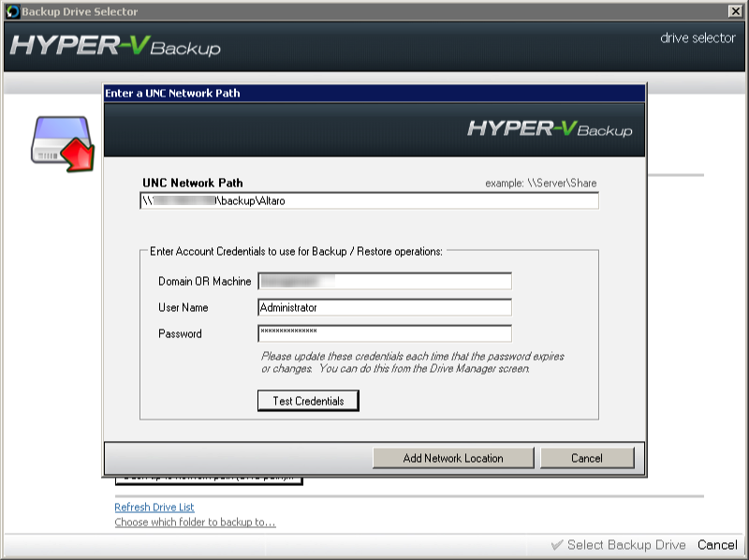The width and height of the screenshot is (749, 560).
Task: Click the 'UNC Network Path' label
Action: [x=193, y=183]
